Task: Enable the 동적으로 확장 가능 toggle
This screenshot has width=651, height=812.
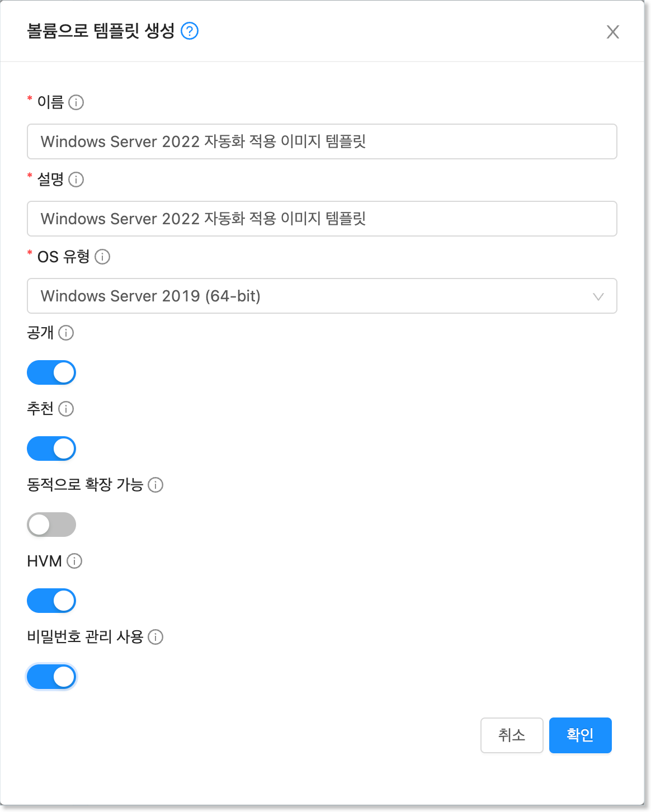Action: pos(51,525)
